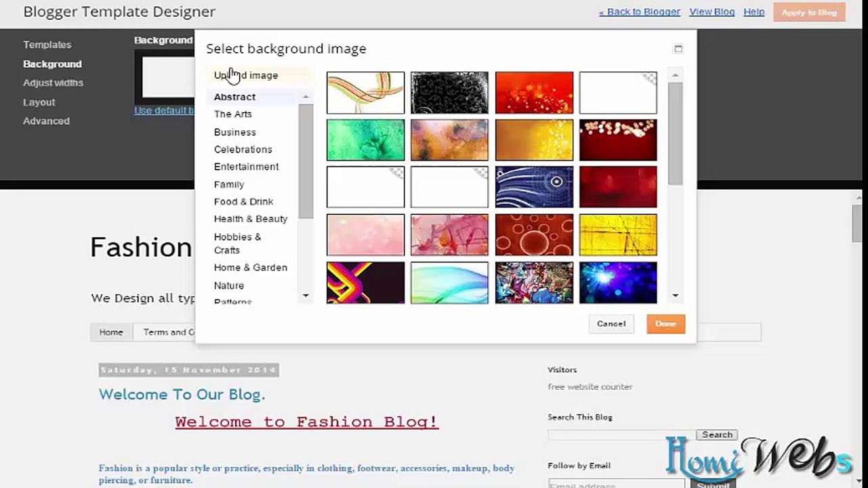Choose the Health & Beauty category
The height and width of the screenshot is (488, 868).
(251, 219)
